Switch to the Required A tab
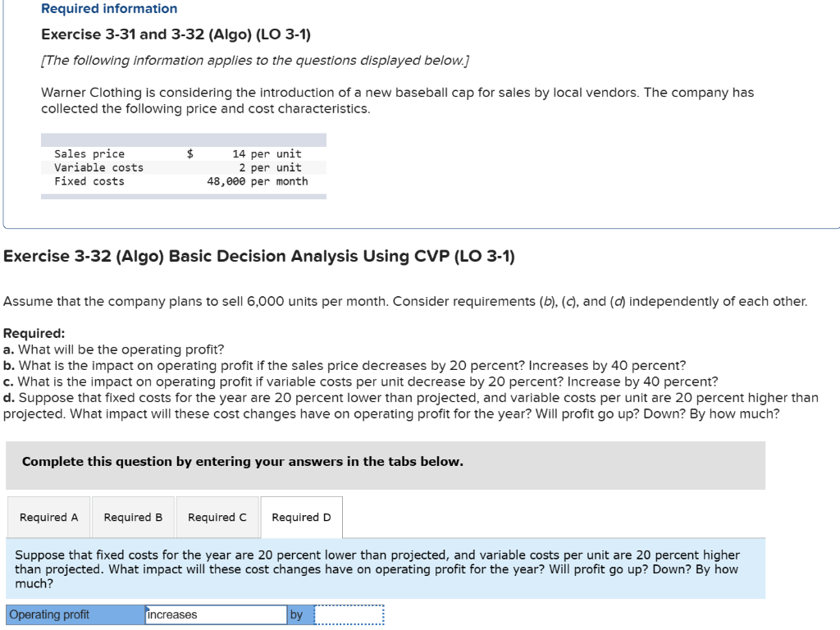 (x=48, y=517)
